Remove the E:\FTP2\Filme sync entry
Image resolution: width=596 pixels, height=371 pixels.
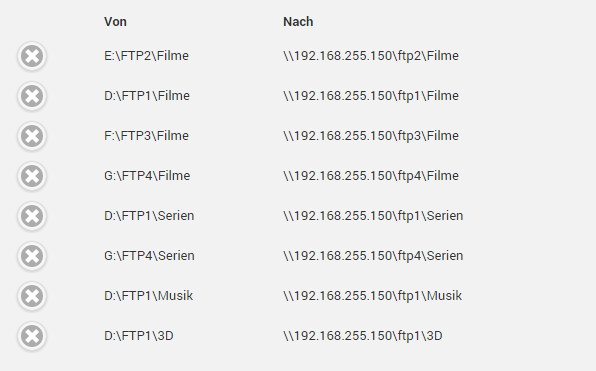(x=32, y=56)
